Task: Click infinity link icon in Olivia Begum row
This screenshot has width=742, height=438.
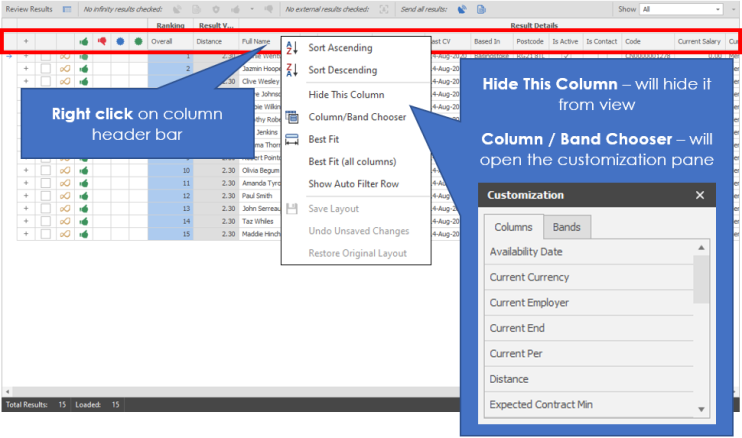Action: pyautogui.click(x=65, y=172)
